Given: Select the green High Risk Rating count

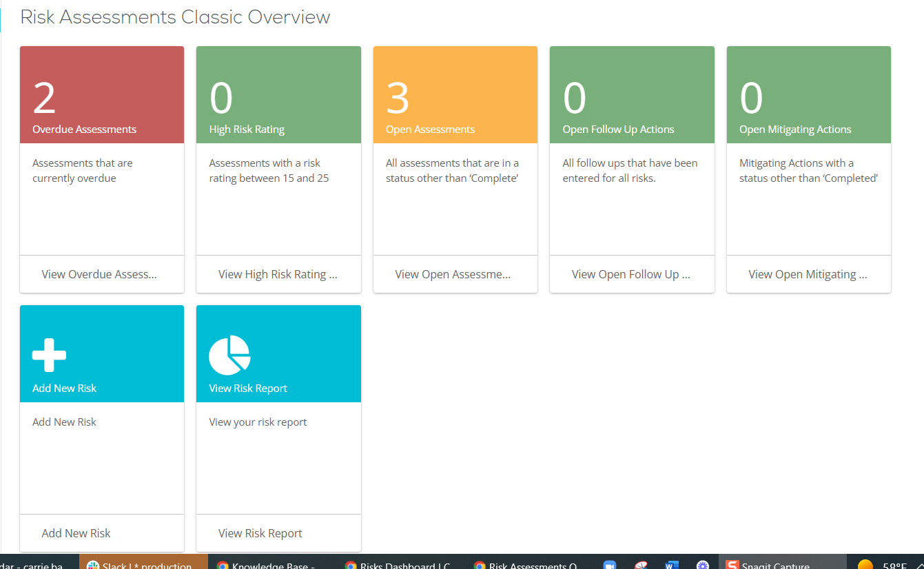Looking at the screenshot, I should (221, 99).
